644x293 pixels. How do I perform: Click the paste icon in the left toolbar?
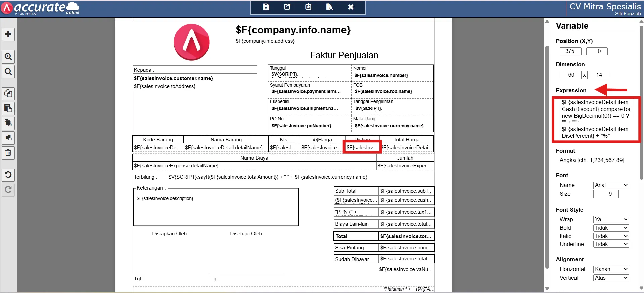[x=8, y=108]
